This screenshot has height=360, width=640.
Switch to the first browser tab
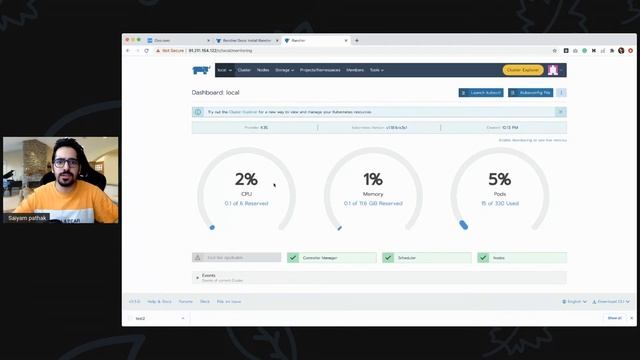pos(178,40)
